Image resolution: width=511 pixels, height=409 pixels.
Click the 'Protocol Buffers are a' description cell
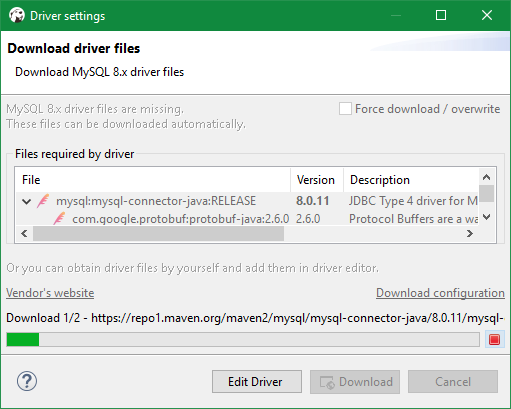(413, 219)
